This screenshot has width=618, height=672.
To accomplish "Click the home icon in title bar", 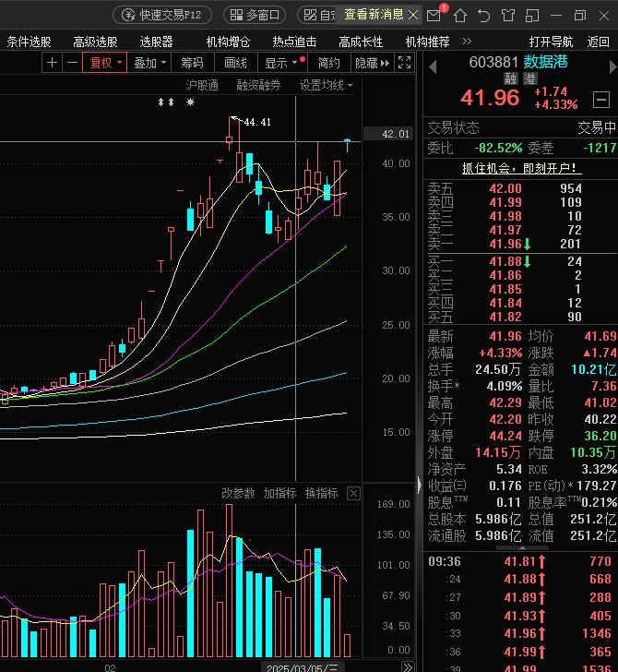I will click(460, 15).
